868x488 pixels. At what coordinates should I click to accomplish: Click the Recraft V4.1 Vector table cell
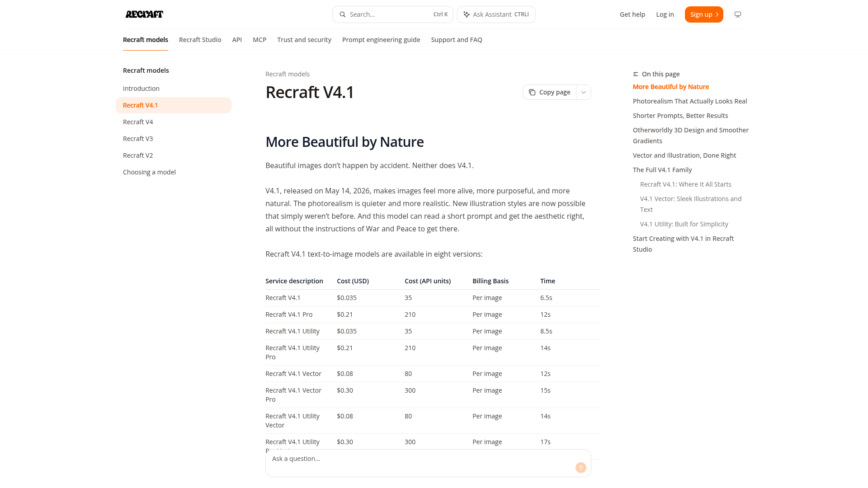point(293,374)
